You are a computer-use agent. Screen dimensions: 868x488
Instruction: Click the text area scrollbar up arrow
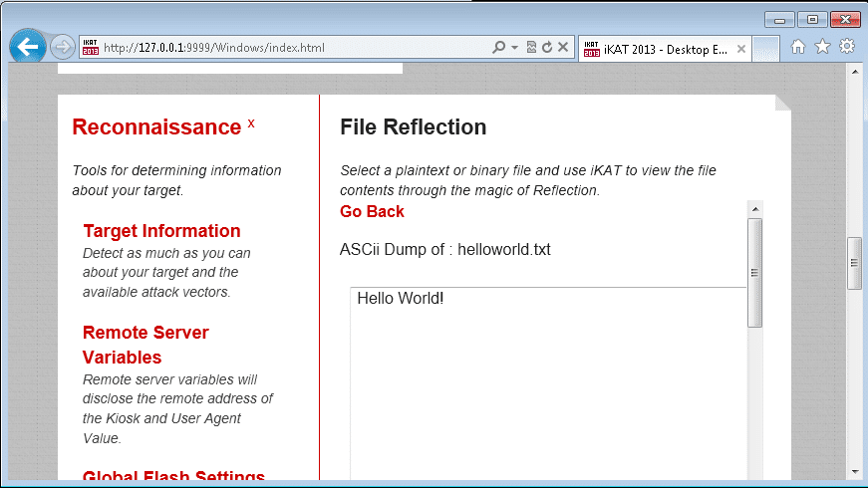point(755,209)
